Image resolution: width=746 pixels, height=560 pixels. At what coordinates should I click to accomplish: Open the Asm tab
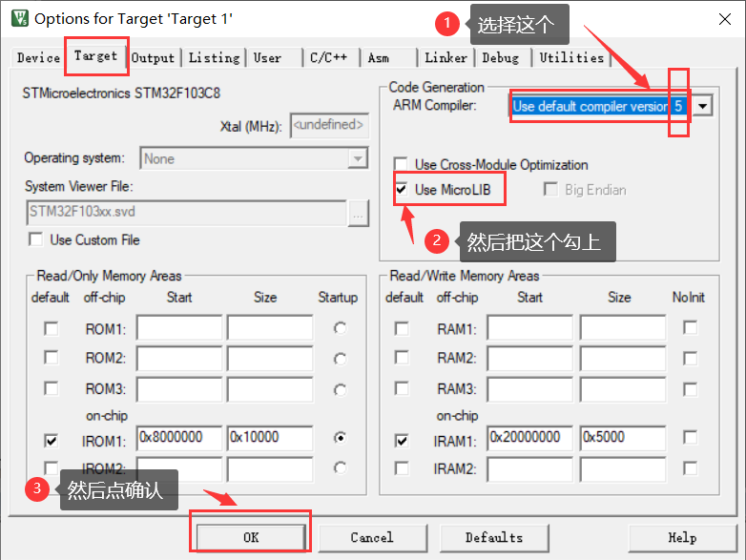(x=379, y=58)
